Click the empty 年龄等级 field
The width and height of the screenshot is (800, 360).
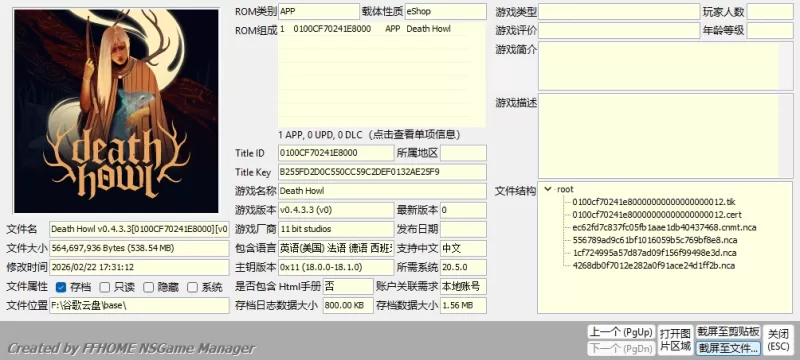[770, 30]
